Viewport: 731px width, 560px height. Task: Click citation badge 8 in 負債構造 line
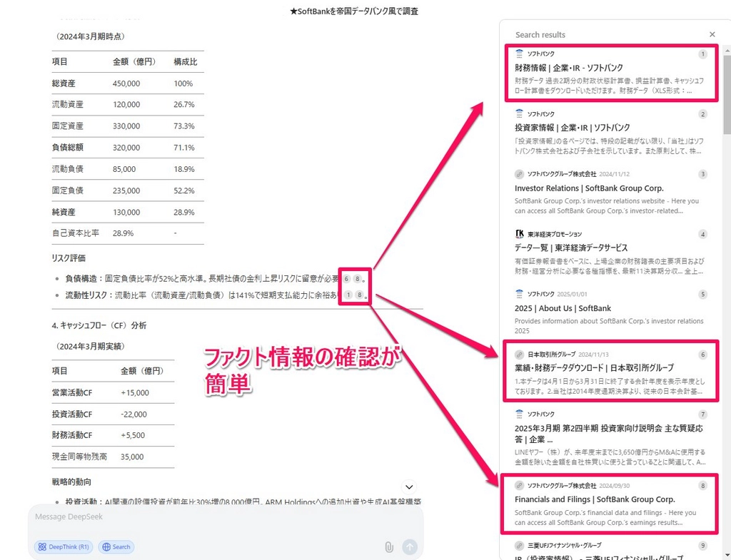(358, 279)
